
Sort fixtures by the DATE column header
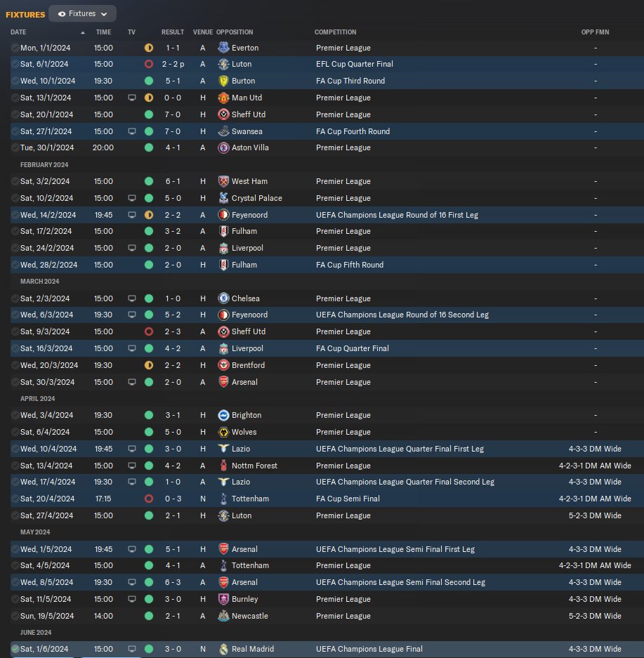18,32
